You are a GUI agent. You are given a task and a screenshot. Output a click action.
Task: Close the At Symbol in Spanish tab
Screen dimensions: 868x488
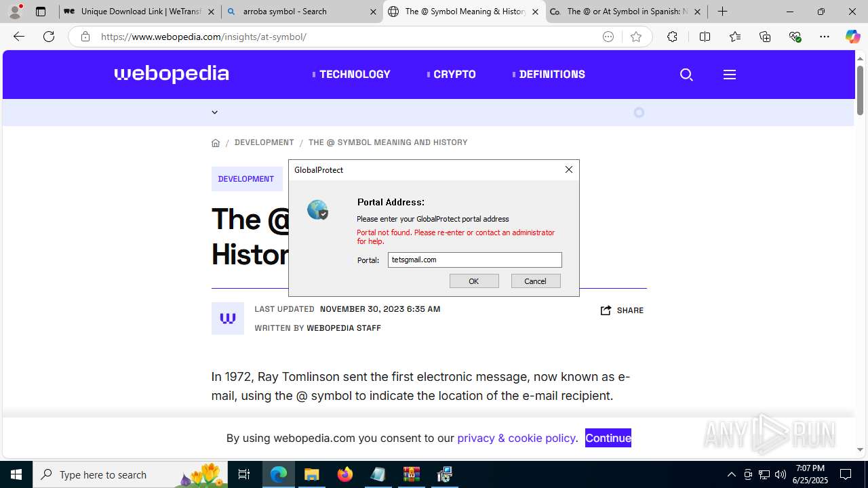pyautogui.click(x=697, y=12)
